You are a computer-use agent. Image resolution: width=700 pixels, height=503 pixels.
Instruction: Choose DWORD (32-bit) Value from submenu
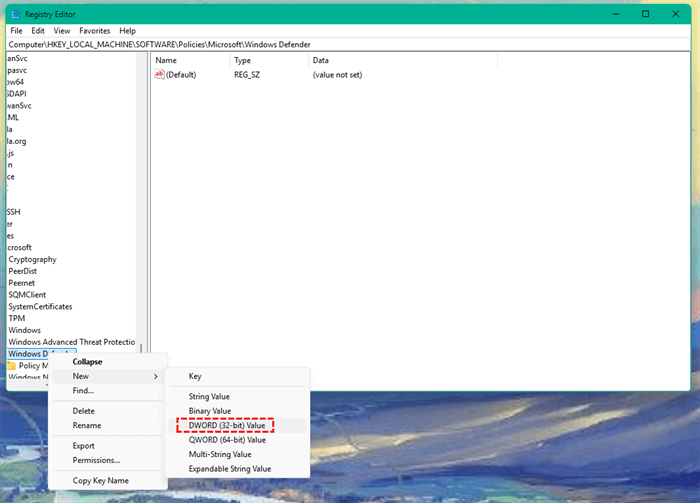(x=227, y=425)
